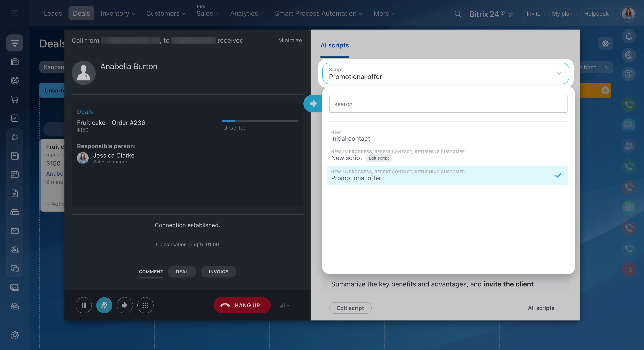Toggle the microphone mute button
The image size is (644, 350).
coord(104,305)
